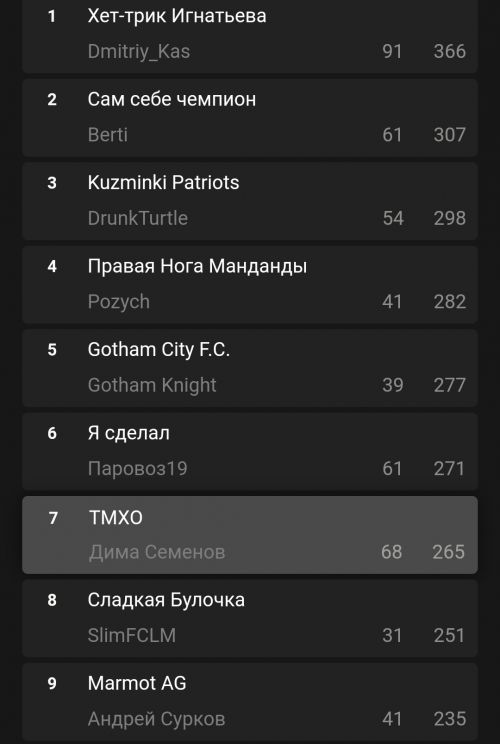This screenshot has height=744, width=500.
Task: Open the Я сделал team
Action: [x=129, y=433]
